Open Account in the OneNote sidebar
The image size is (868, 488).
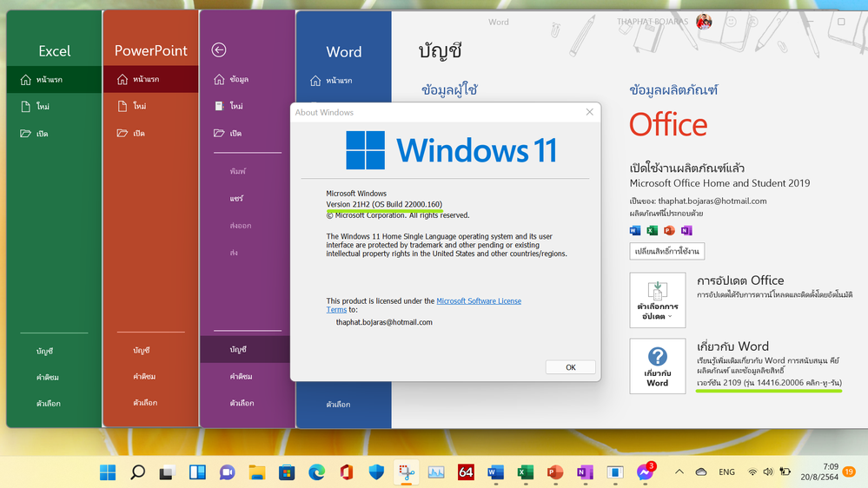coord(246,350)
